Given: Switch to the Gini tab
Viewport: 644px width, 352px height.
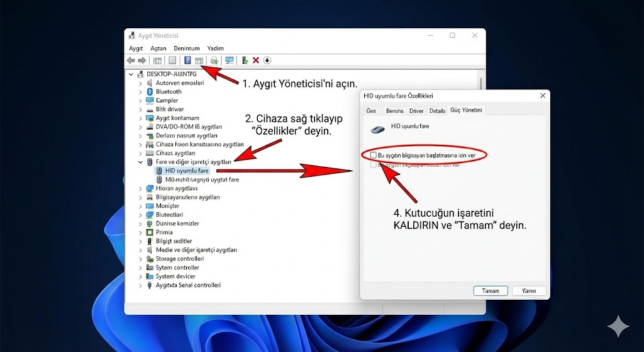Looking at the screenshot, I should (x=371, y=111).
